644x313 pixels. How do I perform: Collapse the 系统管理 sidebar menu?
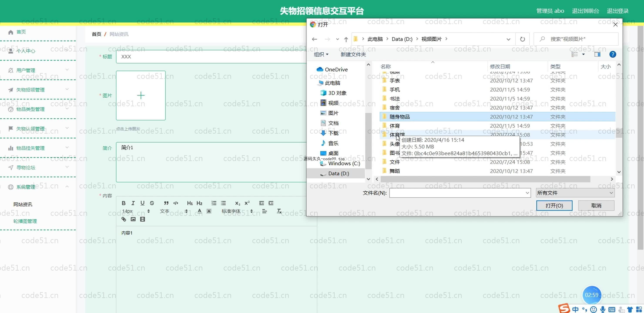tap(38, 187)
